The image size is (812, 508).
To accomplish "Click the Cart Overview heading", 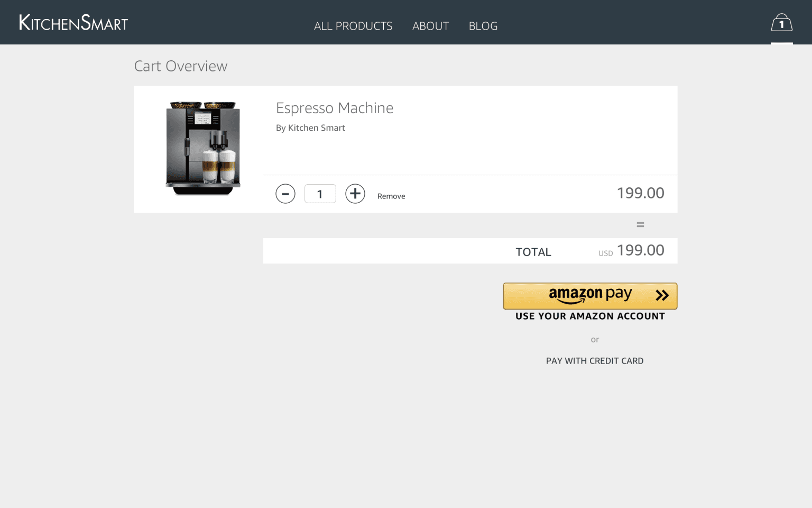I will coord(181,66).
